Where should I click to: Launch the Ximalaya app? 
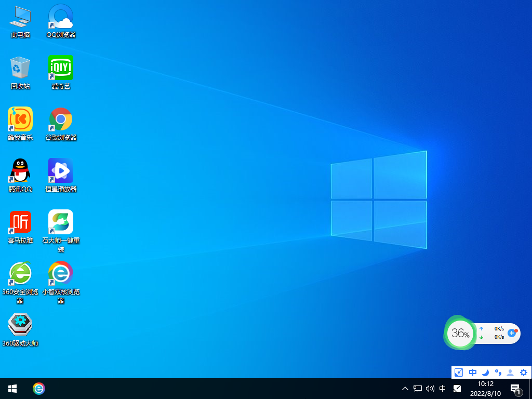20,222
